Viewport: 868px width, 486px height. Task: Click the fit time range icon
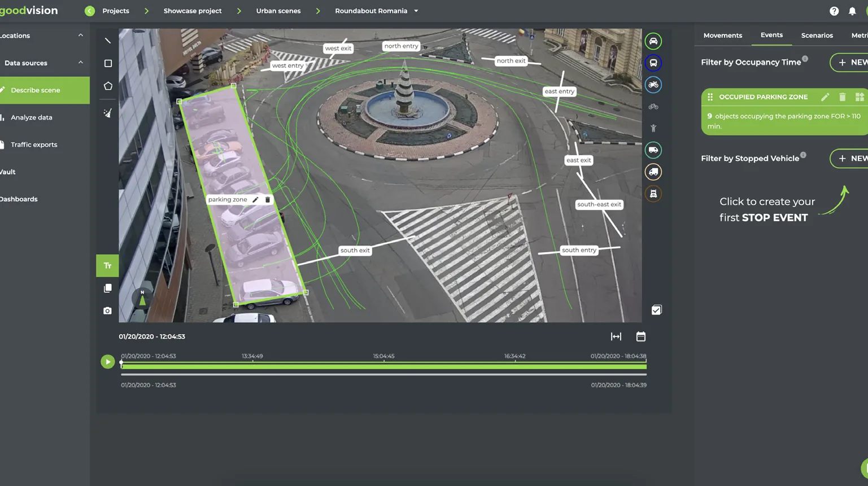616,336
